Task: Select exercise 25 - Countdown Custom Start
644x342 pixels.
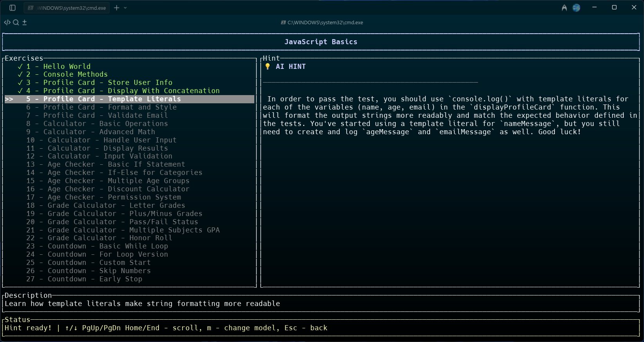Action: (x=130, y=263)
